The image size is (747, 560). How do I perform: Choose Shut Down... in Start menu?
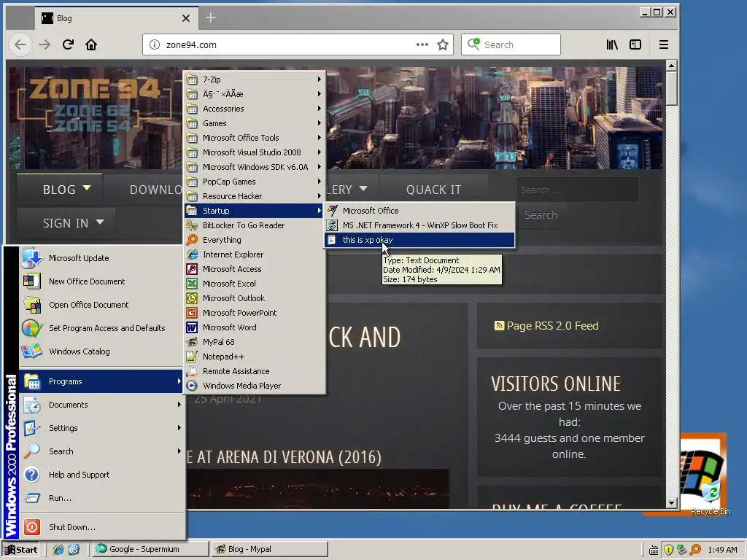tap(101, 527)
